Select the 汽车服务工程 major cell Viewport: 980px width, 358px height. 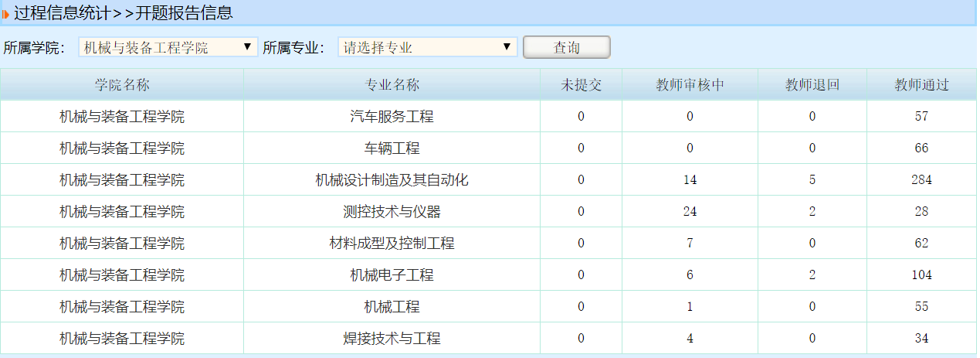click(x=392, y=117)
